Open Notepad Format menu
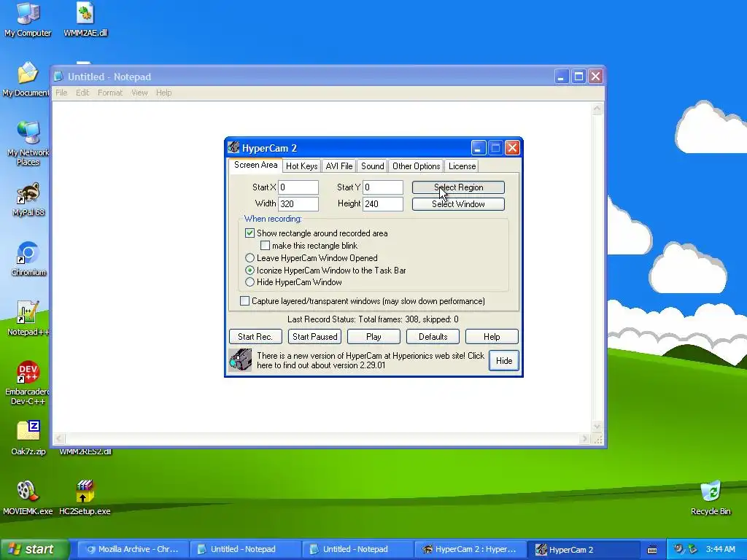Screen dimensions: 747x560 (110, 93)
